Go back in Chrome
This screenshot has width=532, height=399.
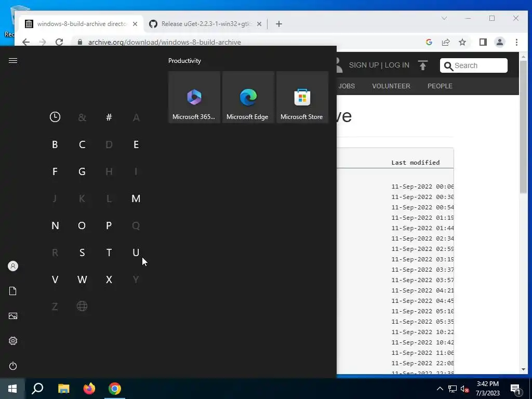point(26,42)
